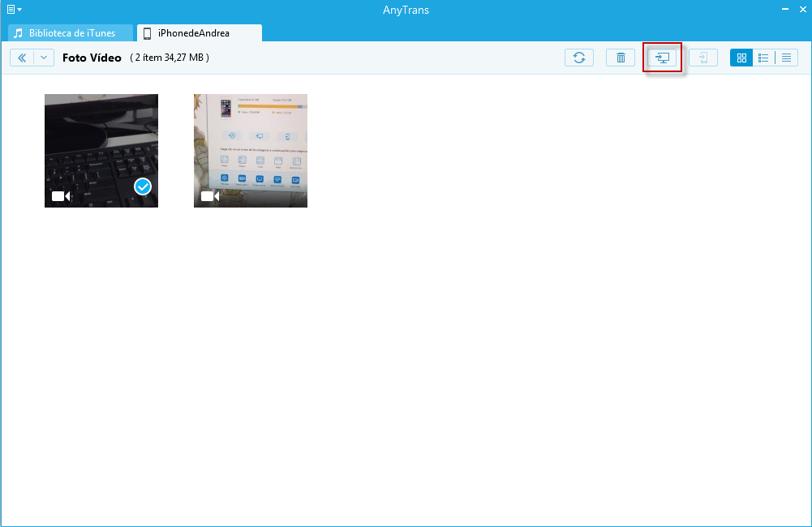The width and height of the screenshot is (812, 527).
Task: Select the keyboard video thumbnail
Action: point(101,151)
